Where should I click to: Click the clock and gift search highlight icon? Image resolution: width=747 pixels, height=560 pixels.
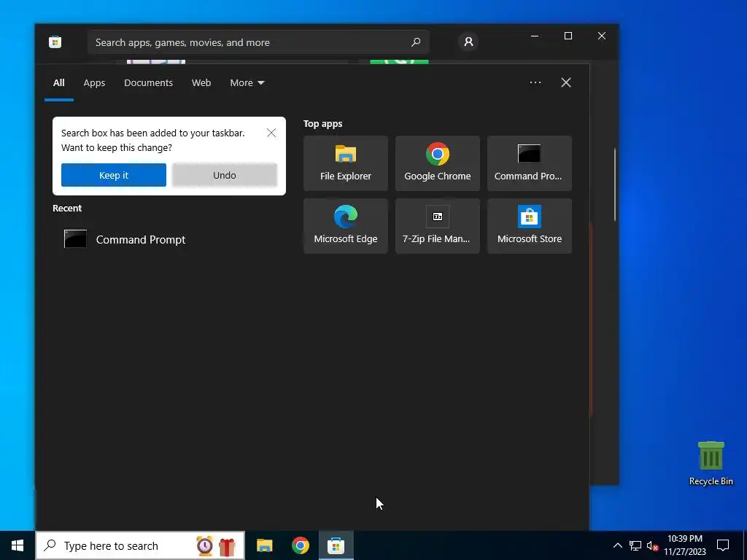tap(216, 545)
